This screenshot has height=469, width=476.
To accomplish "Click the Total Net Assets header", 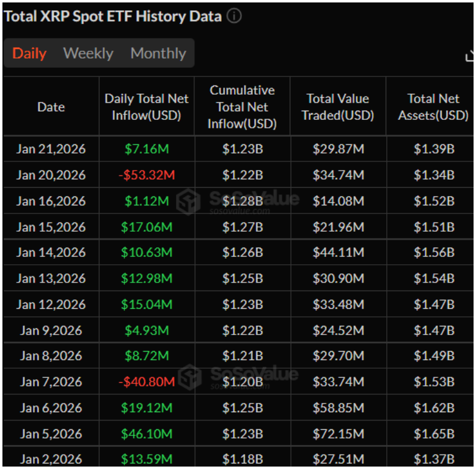I will click(433, 106).
